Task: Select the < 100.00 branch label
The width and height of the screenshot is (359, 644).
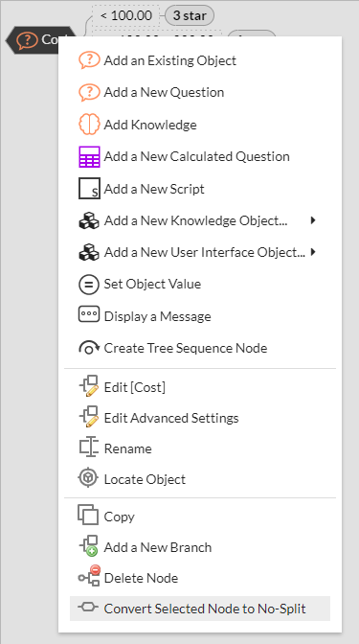Action: click(126, 15)
